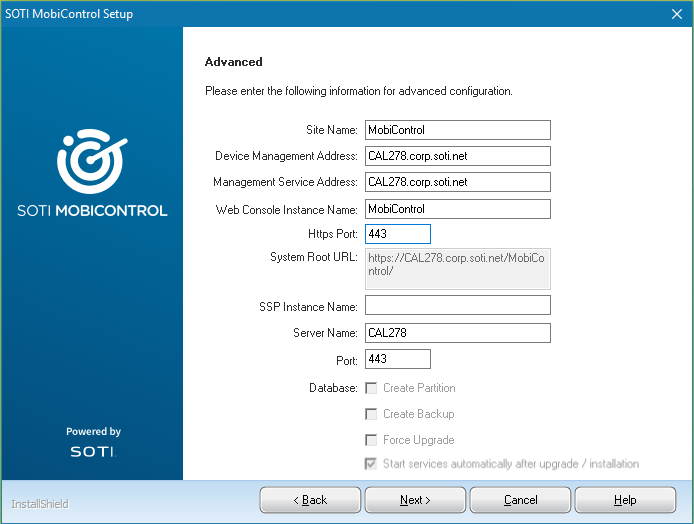Focus the Management Service Address field
The image size is (694, 524).
(x=457, y=182)
